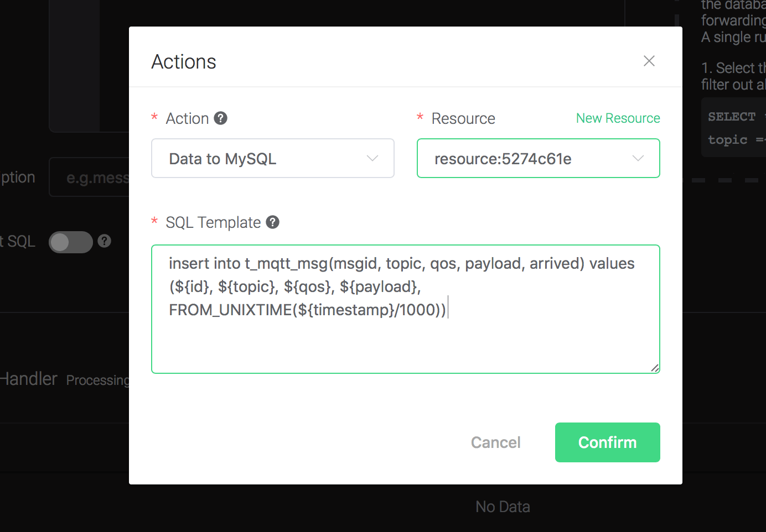The height and width of the screenshot is (532, 766).
Task: Click the help icon next to Action
Action: pos(220,118)
